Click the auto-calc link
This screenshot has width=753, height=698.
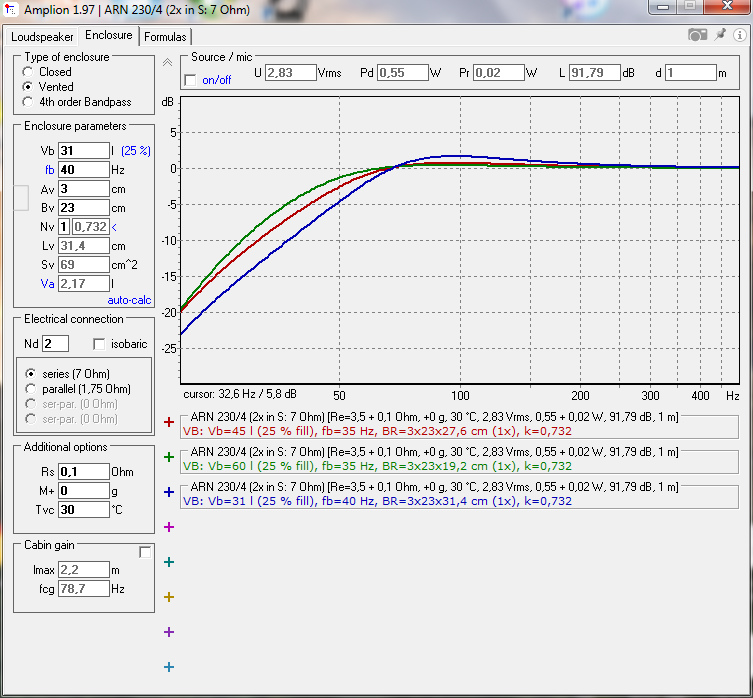coord(129,300)
